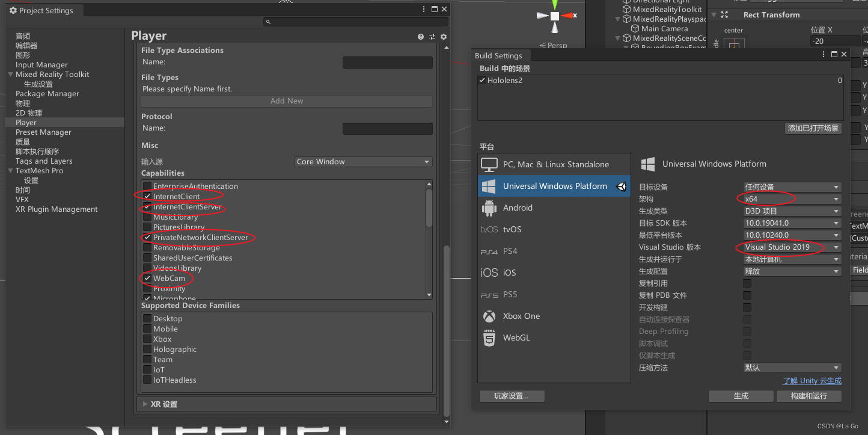This screenshot has width=868, height=435.
Task: Open 输入源 Core Window dropdown
Action: click(364, 162)
